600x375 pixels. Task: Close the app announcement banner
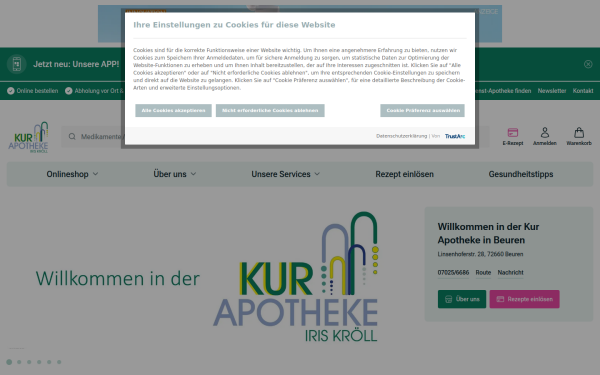588,64
